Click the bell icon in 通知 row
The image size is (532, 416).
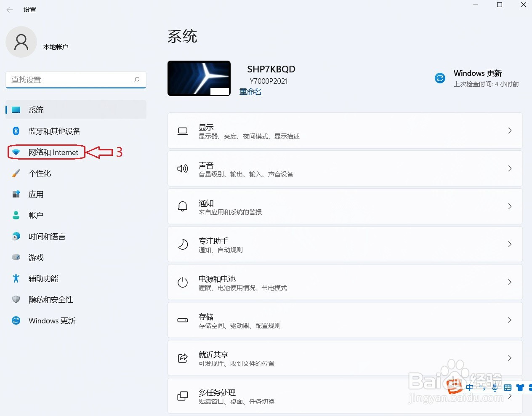[183, 206]
